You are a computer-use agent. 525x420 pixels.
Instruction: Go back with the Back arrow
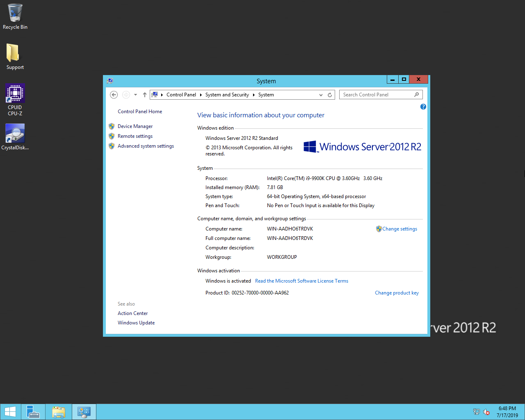click(114, 95)
